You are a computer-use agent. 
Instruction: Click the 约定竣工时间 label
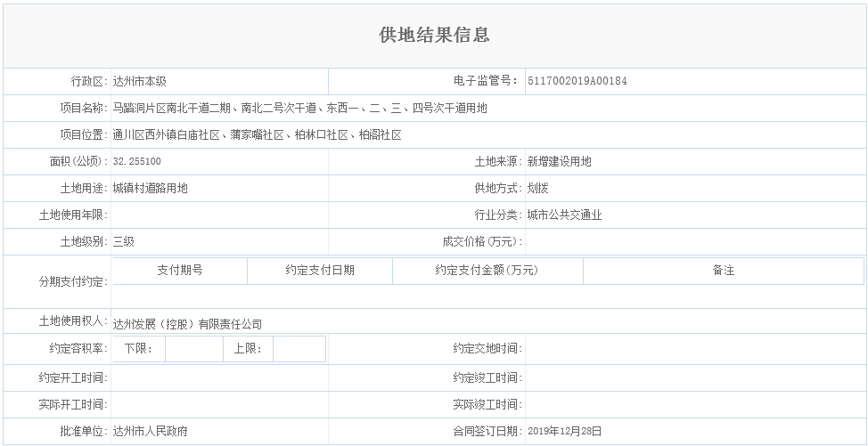pyautogui.click(x=487, y=378)
